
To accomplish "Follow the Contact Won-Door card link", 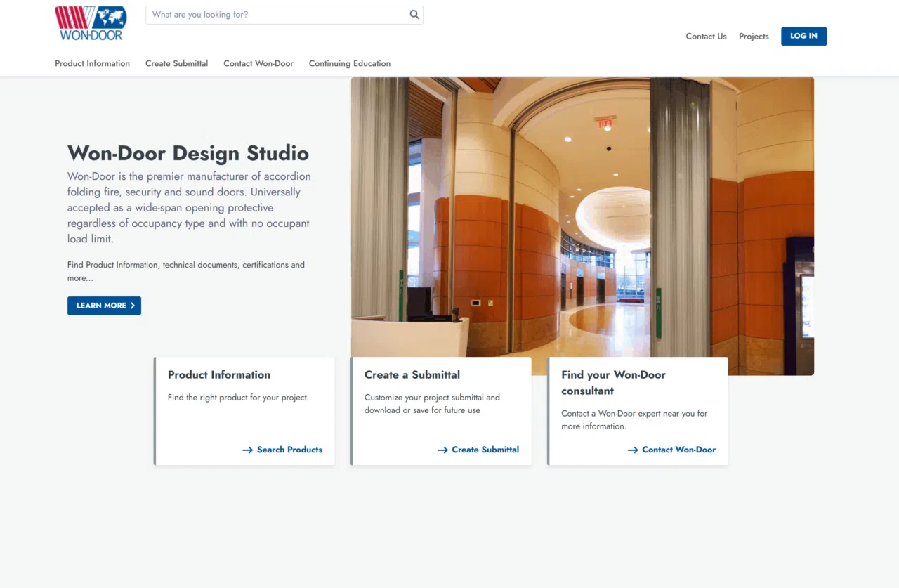I will click(671, 450).
